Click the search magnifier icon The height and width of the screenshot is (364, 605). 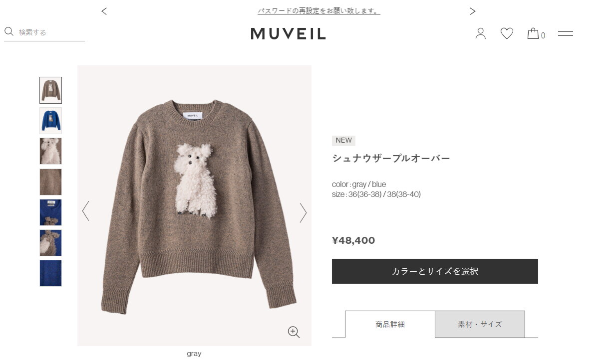pyautogui.click(x=9, y=32)
